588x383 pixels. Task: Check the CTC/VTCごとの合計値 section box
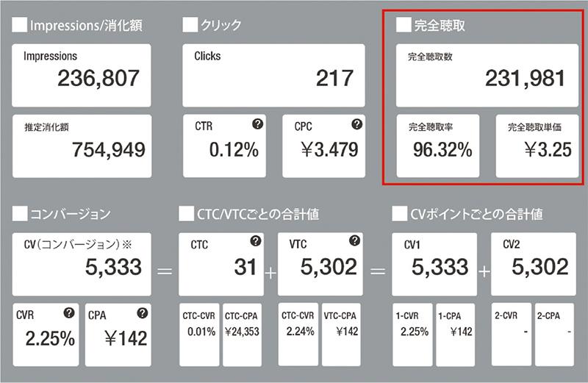pos(185,215)
